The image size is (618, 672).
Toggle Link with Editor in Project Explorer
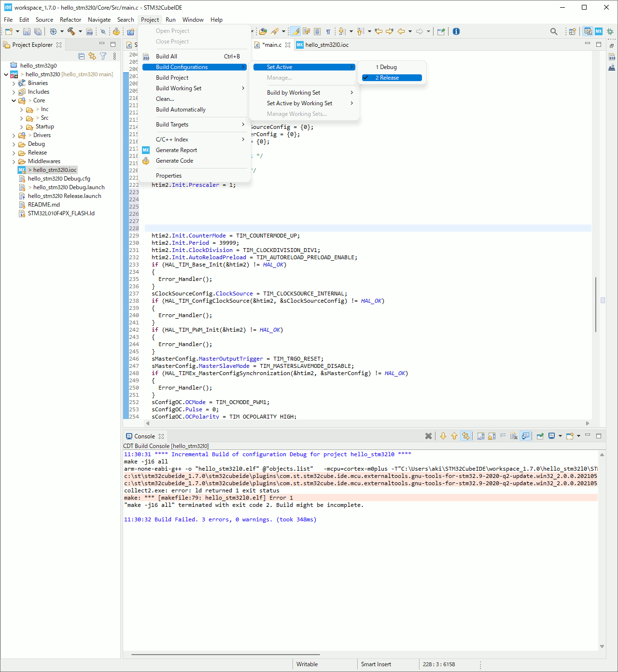click(92, 56)
